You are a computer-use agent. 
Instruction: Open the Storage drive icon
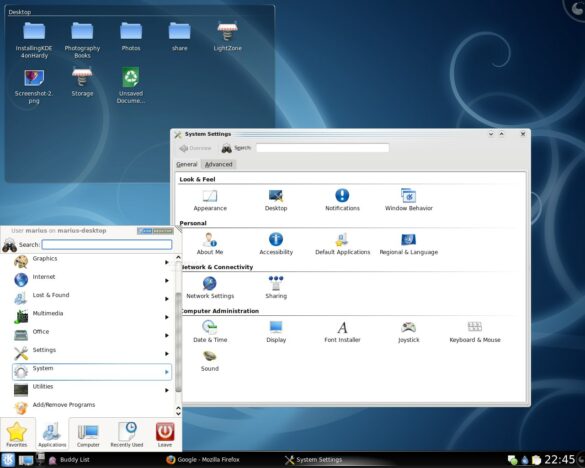coord(82,82)
